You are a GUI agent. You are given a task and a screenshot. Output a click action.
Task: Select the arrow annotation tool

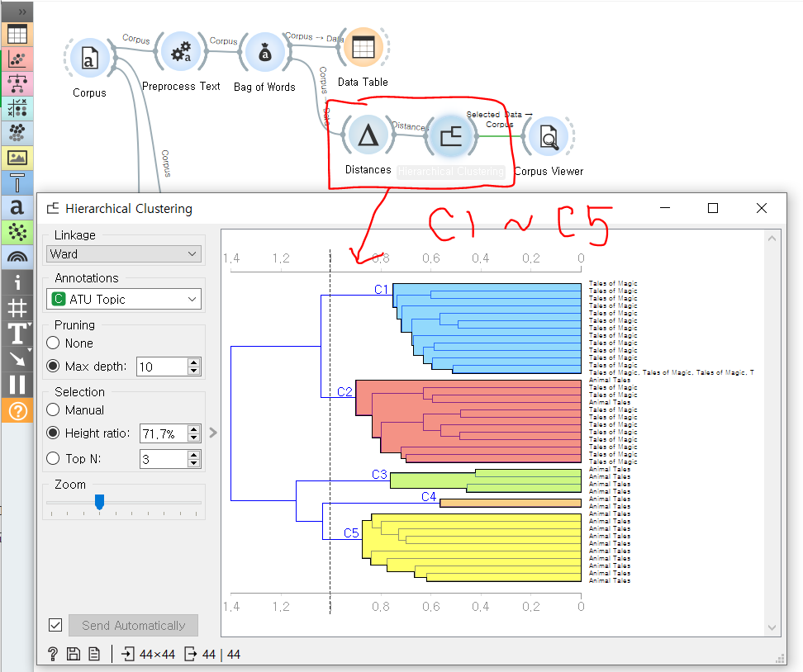tap(17, 359)
